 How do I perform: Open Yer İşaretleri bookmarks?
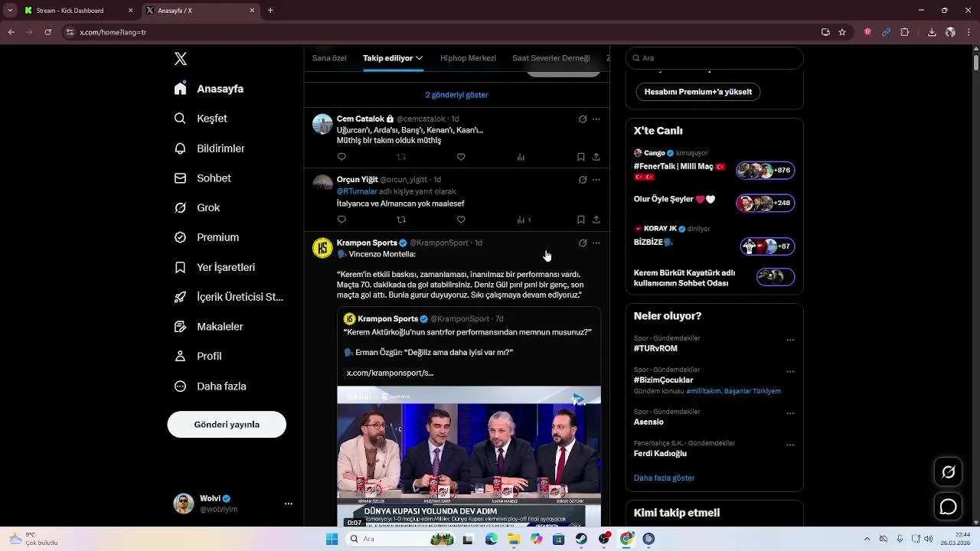[214, 267]
